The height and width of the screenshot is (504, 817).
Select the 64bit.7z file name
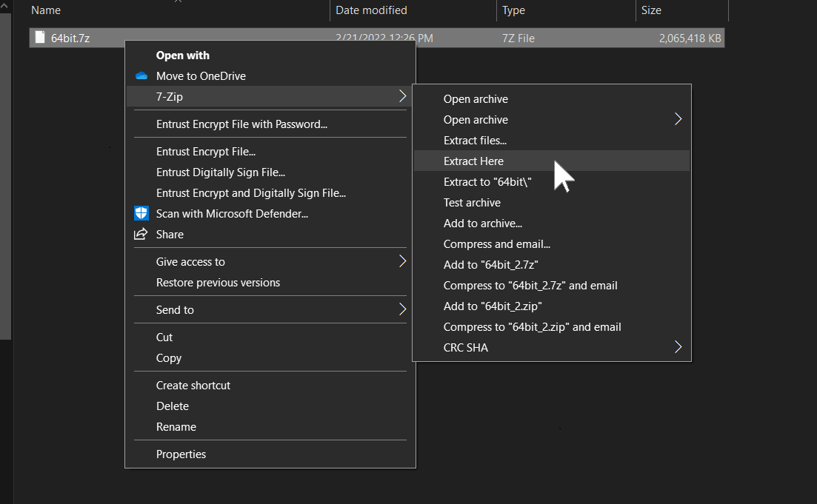click(x=70, y=38)
